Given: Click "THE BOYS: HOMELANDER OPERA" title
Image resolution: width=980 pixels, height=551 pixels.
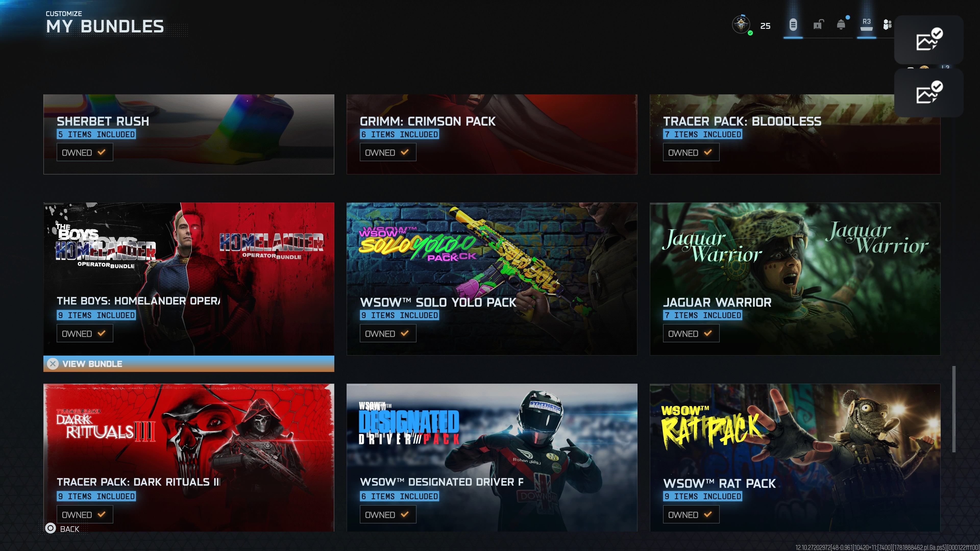Looking at the screenshot, I should 139,301.
